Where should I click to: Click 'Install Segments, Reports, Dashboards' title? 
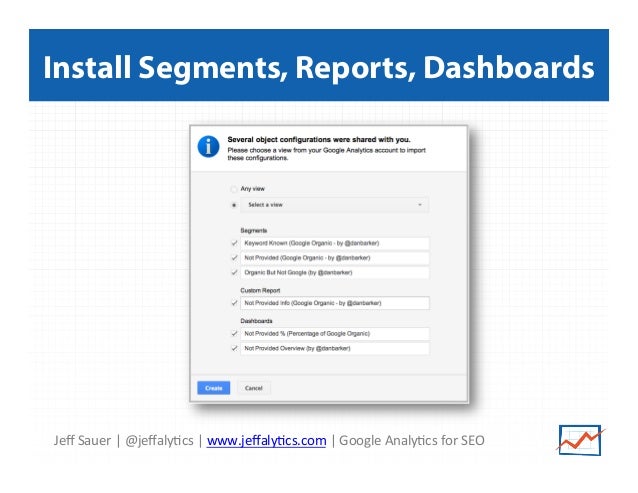click(319, 67)
